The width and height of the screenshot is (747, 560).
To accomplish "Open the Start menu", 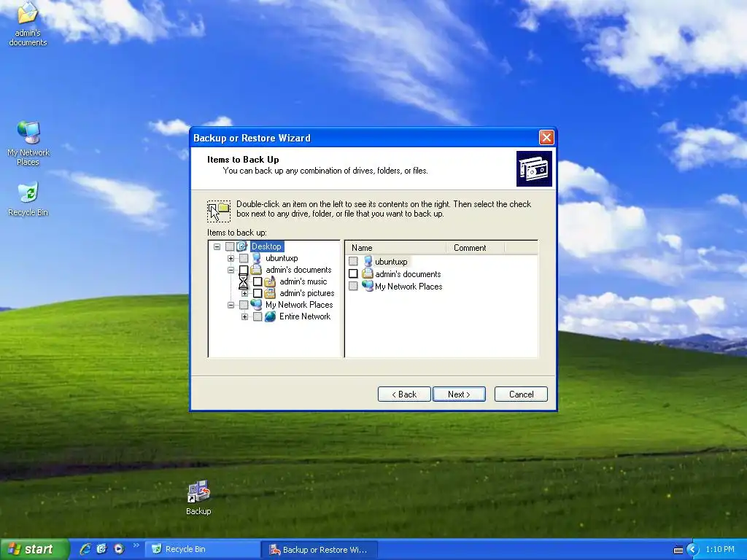I will [x=34, y=549].
